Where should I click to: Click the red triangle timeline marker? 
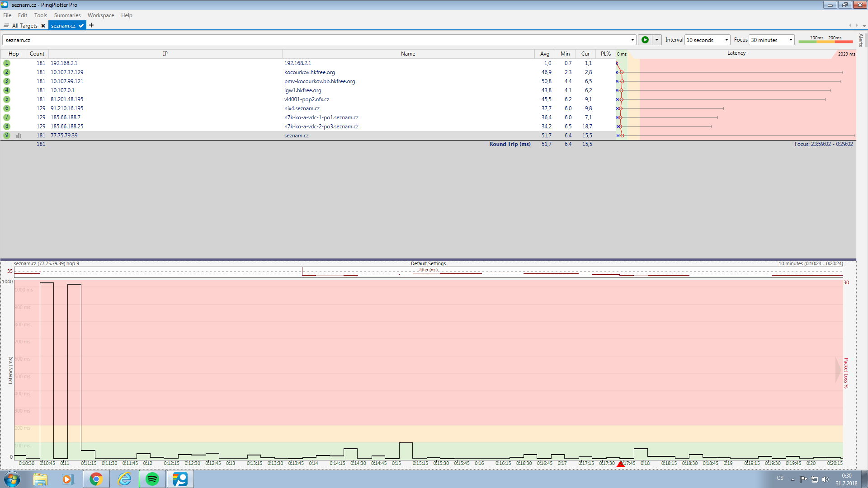pyautogui.click(x=621, y=464)
